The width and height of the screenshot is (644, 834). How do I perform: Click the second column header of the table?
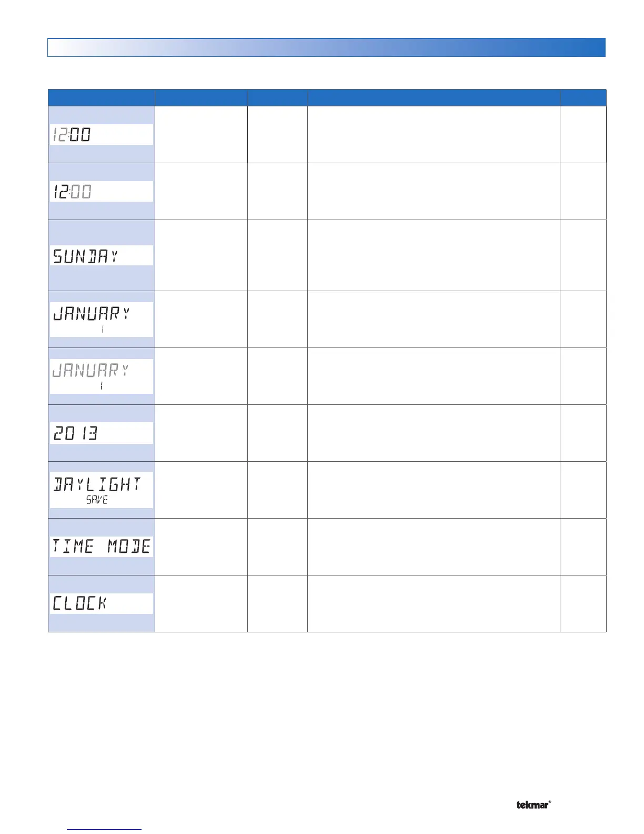pyautogui.click(x=200, y=98)
